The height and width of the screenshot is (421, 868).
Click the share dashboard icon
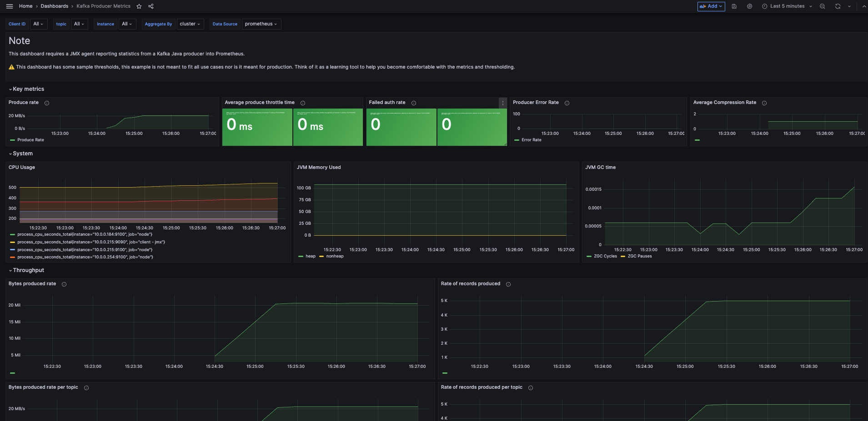(x=151, y=6)
